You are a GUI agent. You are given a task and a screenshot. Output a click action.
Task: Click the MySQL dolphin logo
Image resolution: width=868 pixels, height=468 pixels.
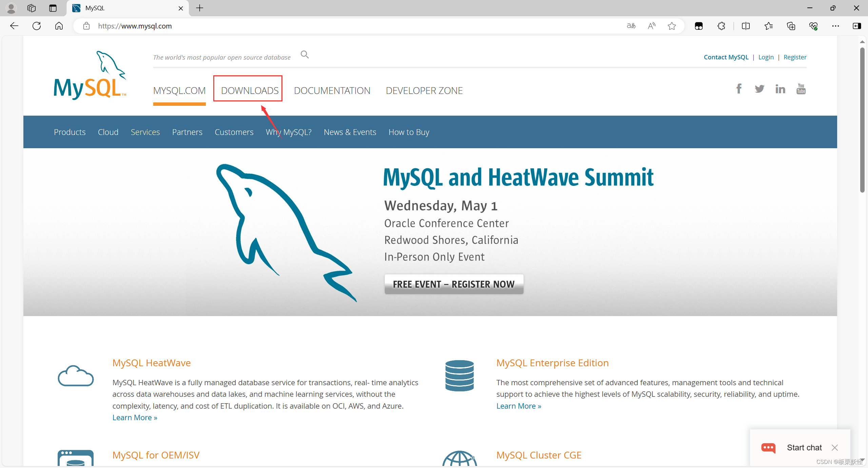(x=90, y=75)
